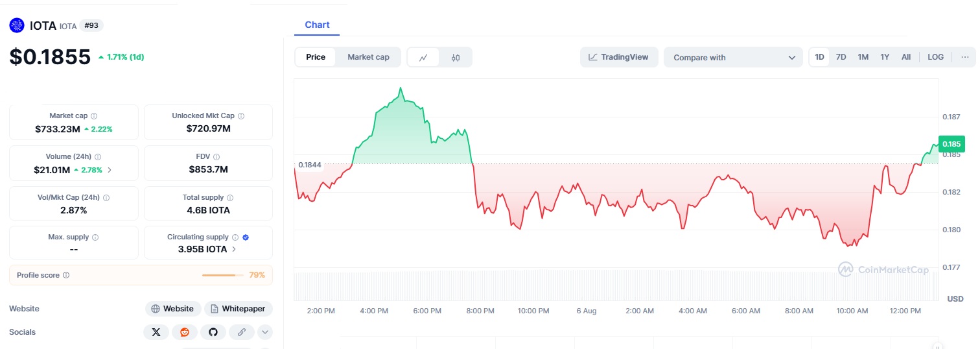
Task: Select the Price chart toggle
Action: pos(316,57)
